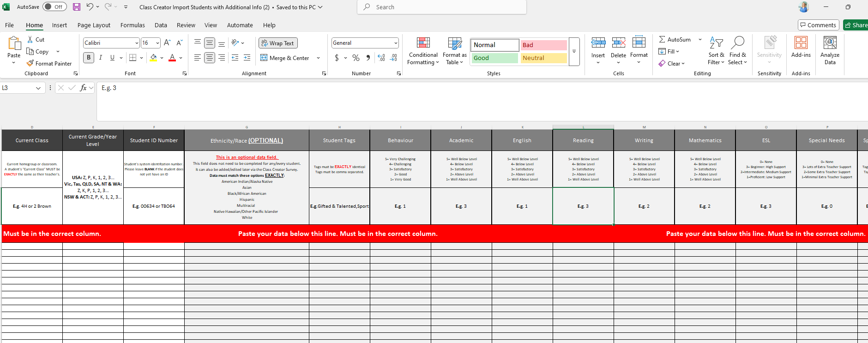This screenshot has width=868, height=343.
Task: Apply italic formatting
Action: click(x=100, y=58)
